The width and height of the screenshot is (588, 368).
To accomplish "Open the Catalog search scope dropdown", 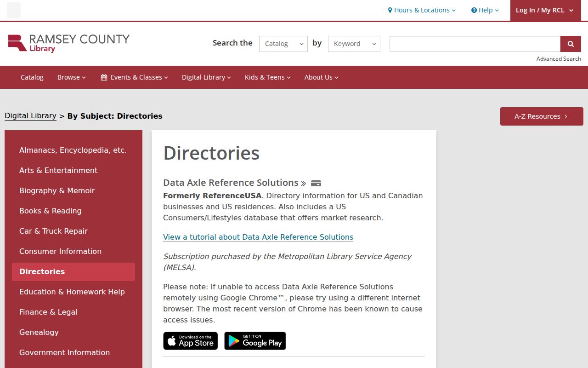I will click(283, 44).
